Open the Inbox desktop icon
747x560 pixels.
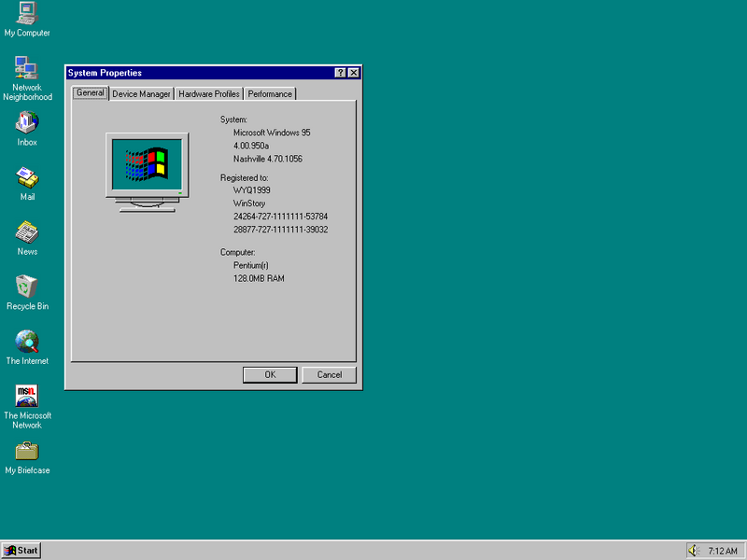point(26,126)
